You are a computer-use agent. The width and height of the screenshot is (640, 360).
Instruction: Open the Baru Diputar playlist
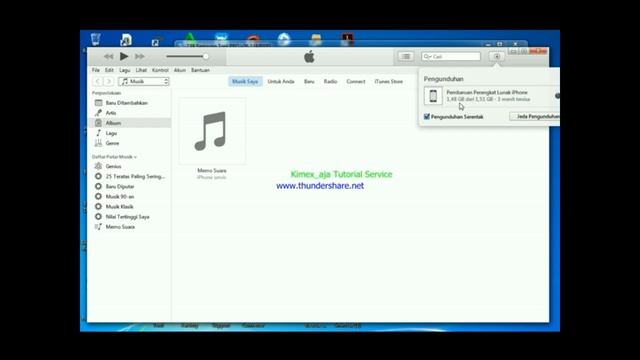click(x=129, y=187)
